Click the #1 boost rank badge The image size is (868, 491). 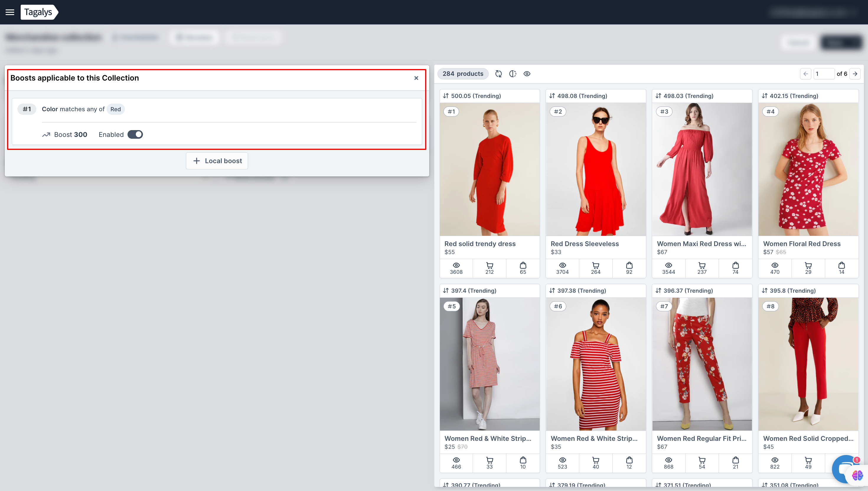(27, 109)
